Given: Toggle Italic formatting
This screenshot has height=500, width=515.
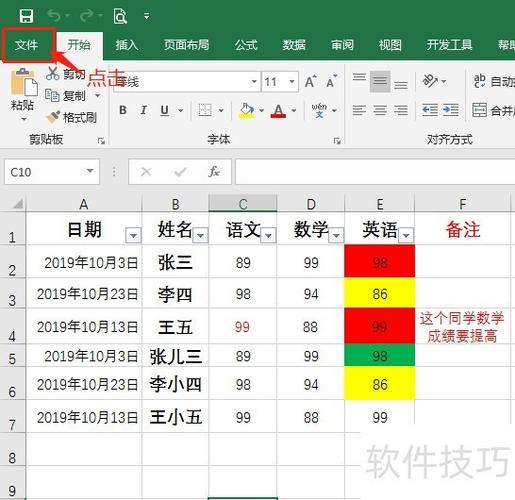Looking at the screenshot, I should [143, 110].
